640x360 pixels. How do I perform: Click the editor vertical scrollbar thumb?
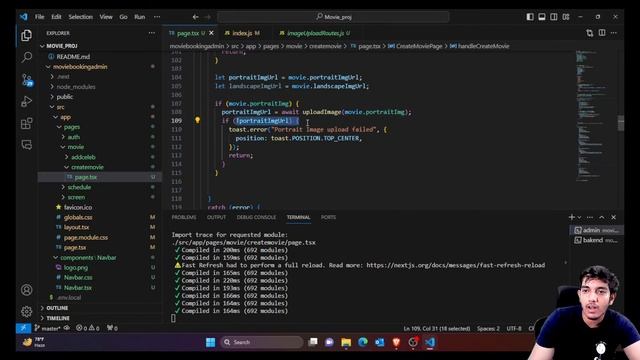click(x=620, y=123)
